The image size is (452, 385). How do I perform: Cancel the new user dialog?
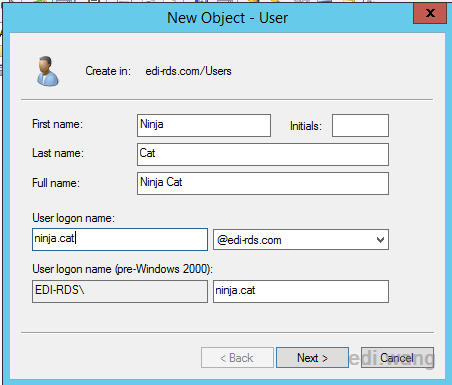pyautogui.click(x=397, y=358)
